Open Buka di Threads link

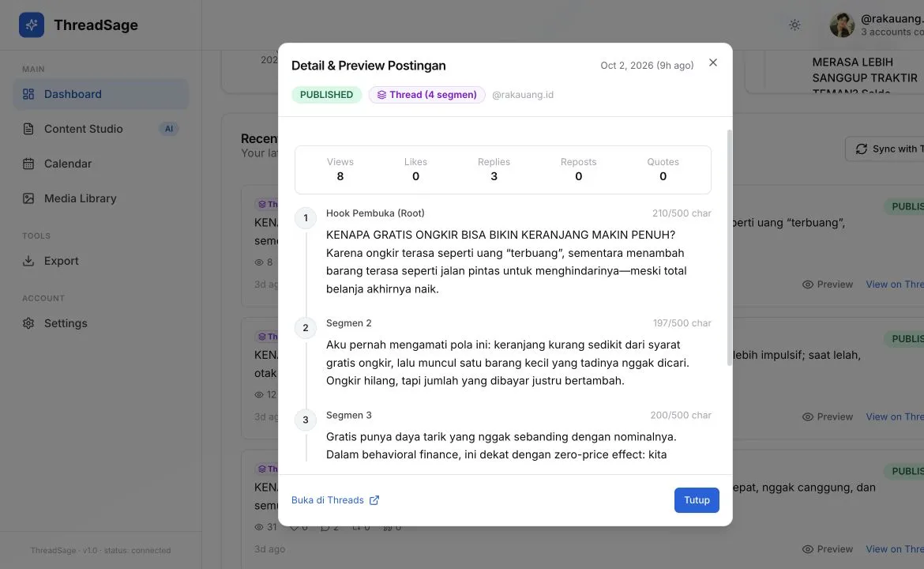click(x=336, y=500)
